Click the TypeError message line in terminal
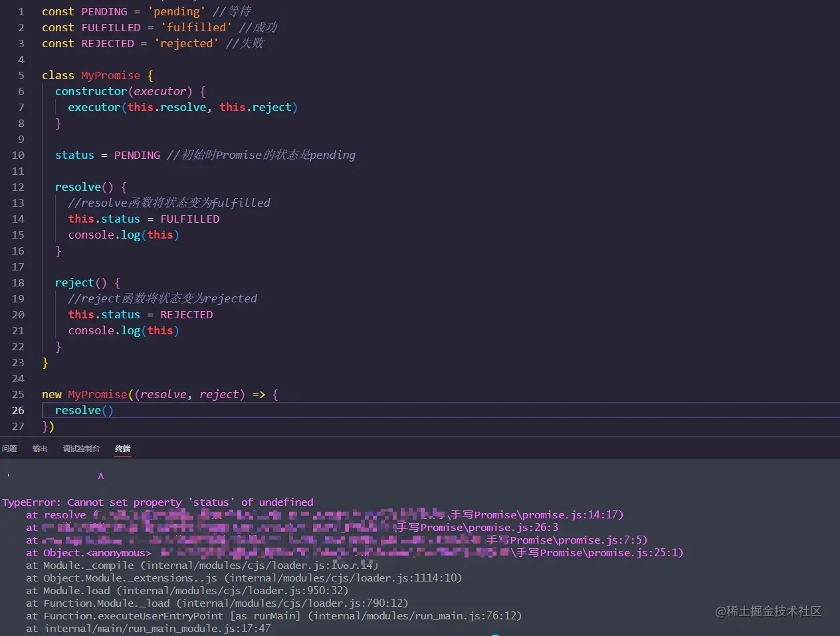This screenshot has width=840, height=636. 157,502
